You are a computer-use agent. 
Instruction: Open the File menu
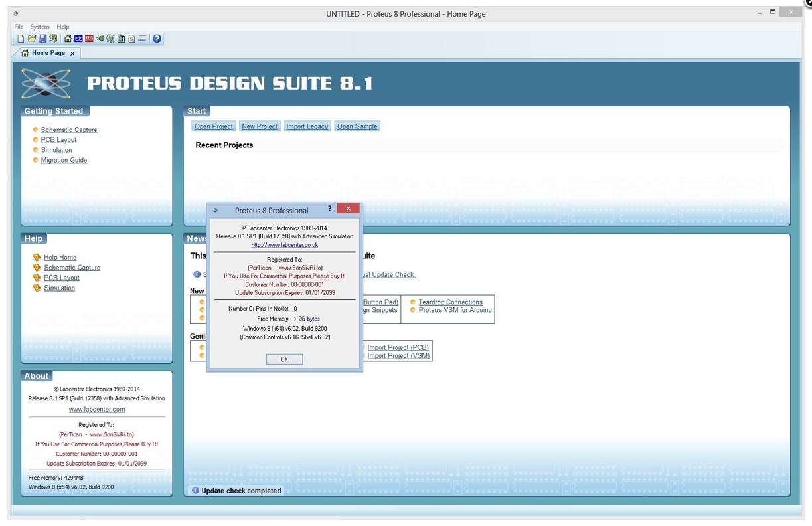click(19, 27)
